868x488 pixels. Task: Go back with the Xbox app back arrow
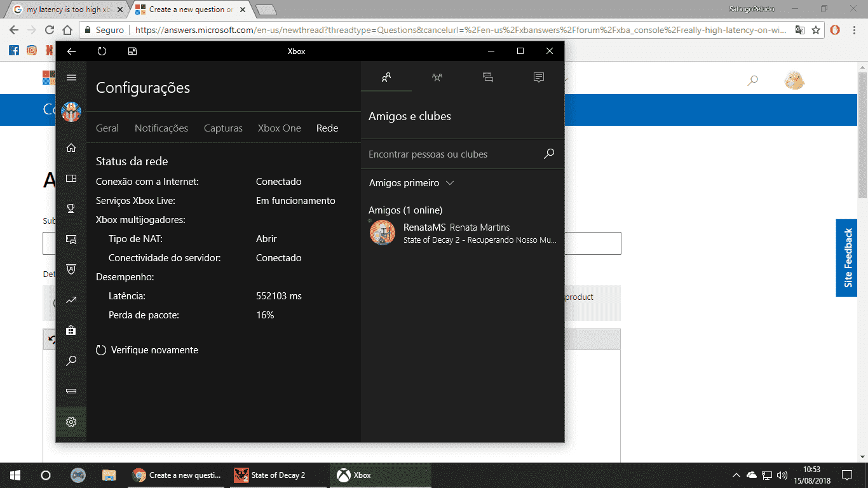coord(71,51)
